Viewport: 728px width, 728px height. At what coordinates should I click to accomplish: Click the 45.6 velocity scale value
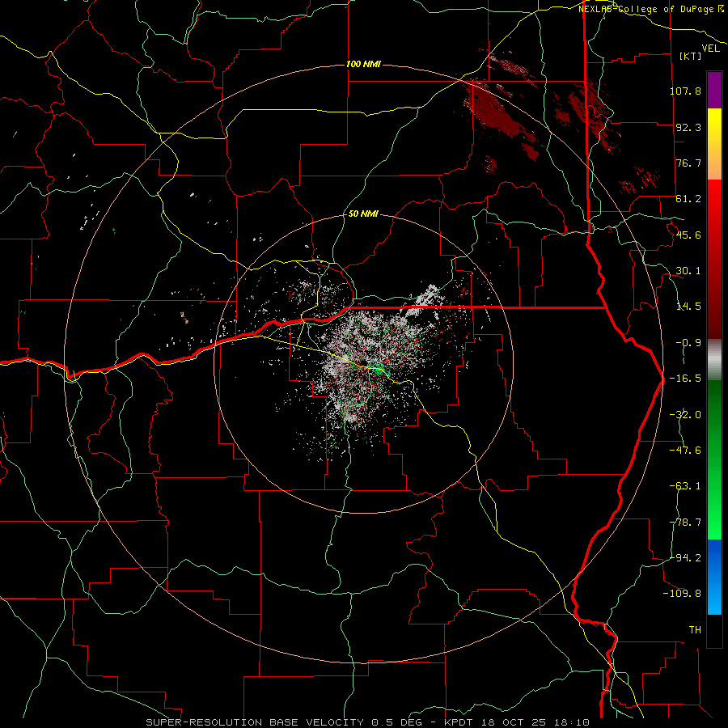pos(688,235)
